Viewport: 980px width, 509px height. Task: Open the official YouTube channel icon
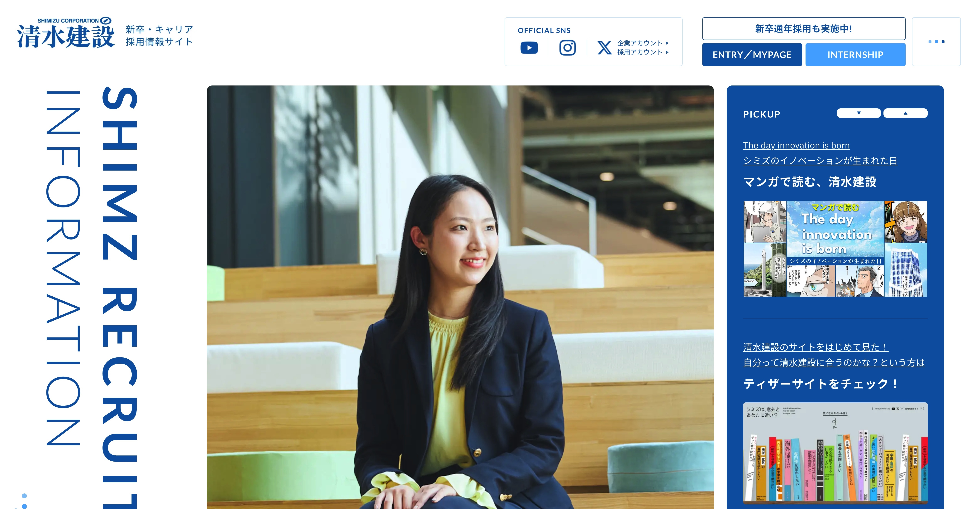click(529, 48)
